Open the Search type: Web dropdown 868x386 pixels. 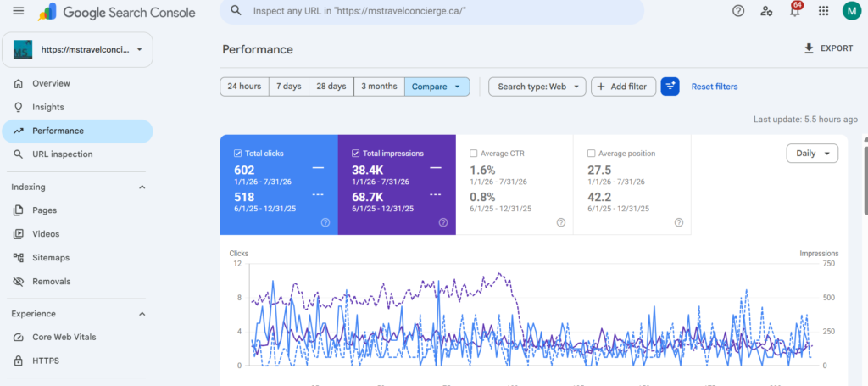click(x=537, y=87)
